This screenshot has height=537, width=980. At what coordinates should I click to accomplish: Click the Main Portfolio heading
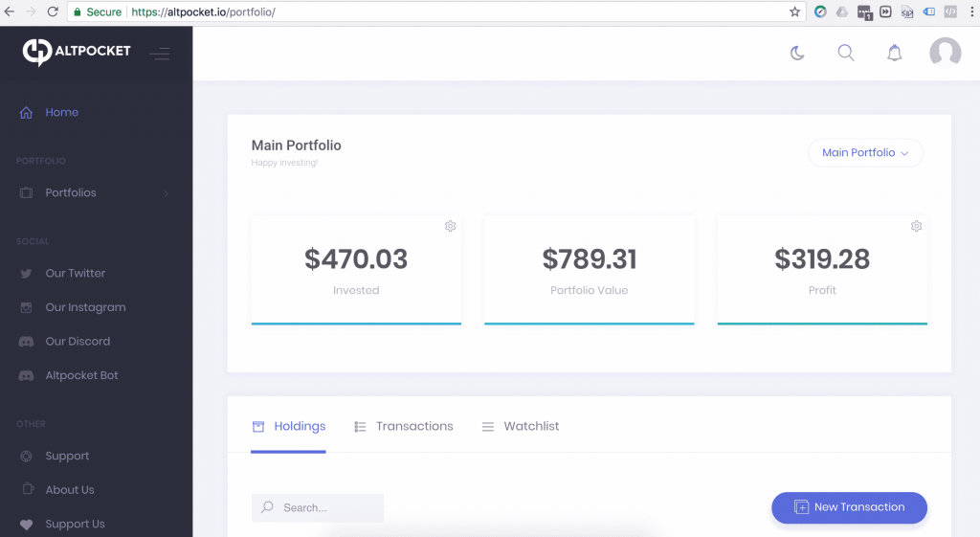[x=297, y=145]
